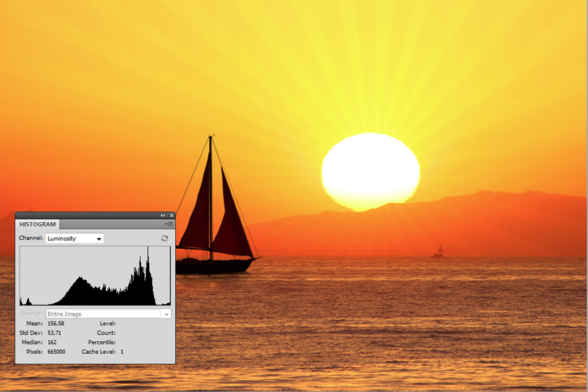The height and width of the screenshot is (392, 588).
Task: Click the Count label
Action: click(x=106, y=333)
